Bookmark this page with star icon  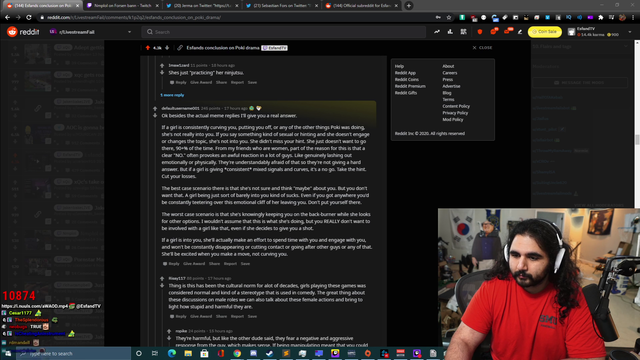click(449, 18)
